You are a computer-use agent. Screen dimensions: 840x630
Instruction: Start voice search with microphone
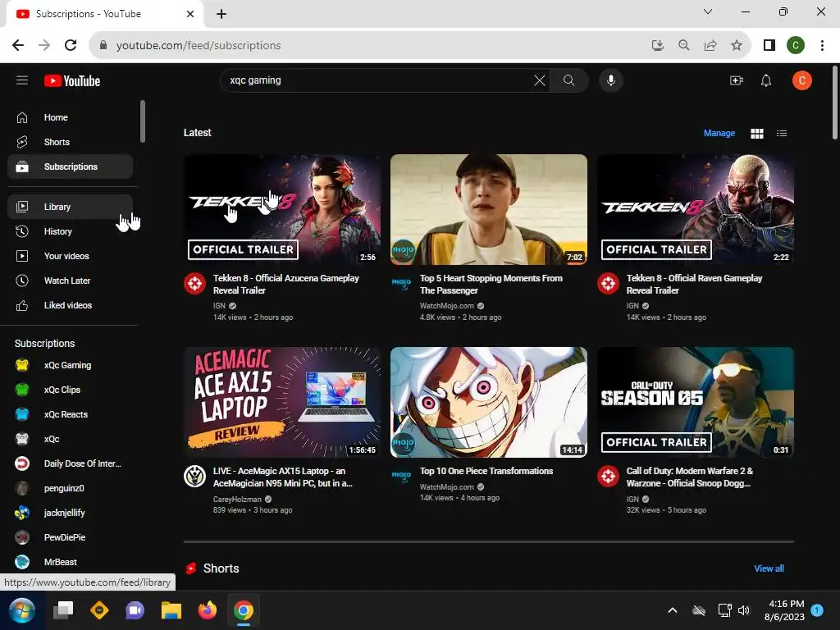pos(610,80)
